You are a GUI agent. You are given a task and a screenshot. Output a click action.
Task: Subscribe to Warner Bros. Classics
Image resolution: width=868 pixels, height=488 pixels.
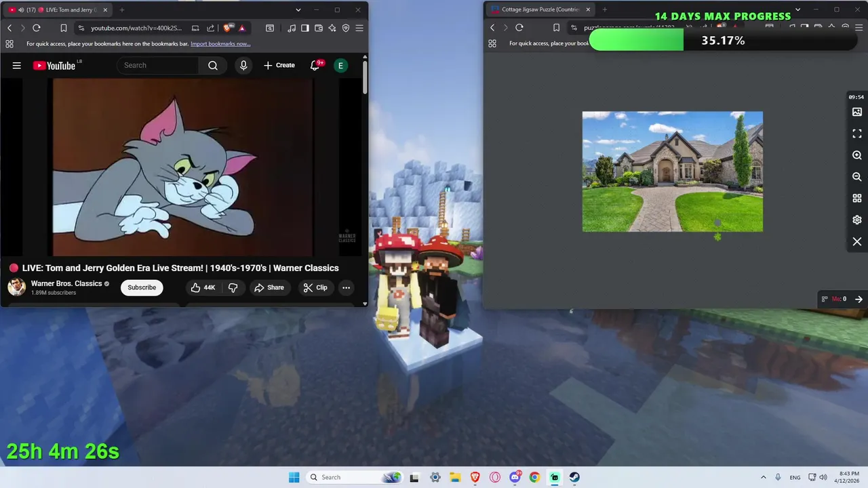tap(142, 287)
